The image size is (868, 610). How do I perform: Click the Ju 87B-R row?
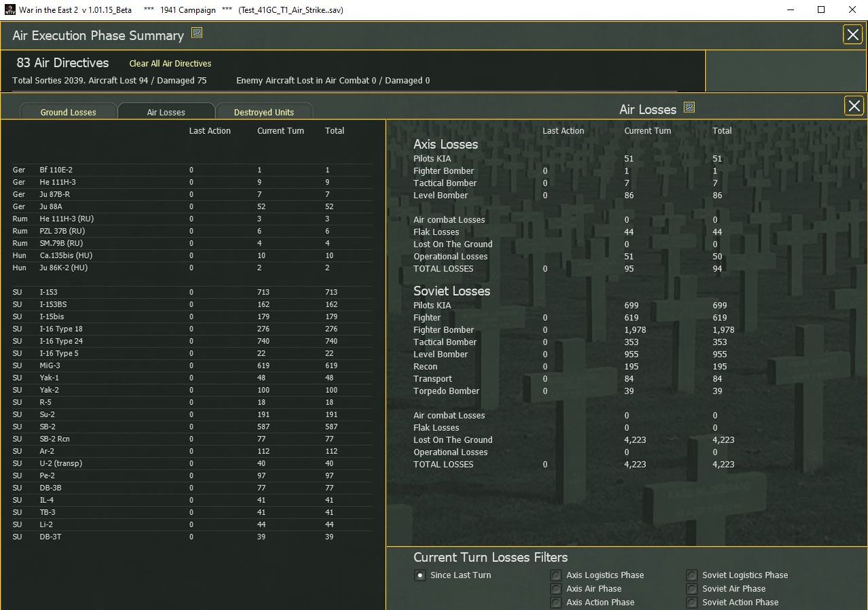[x=192, y=195]
